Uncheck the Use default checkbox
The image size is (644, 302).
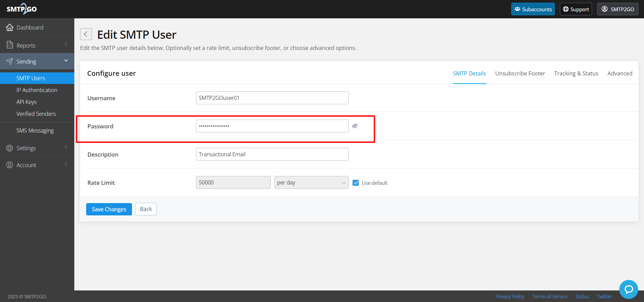click(356, 183)
